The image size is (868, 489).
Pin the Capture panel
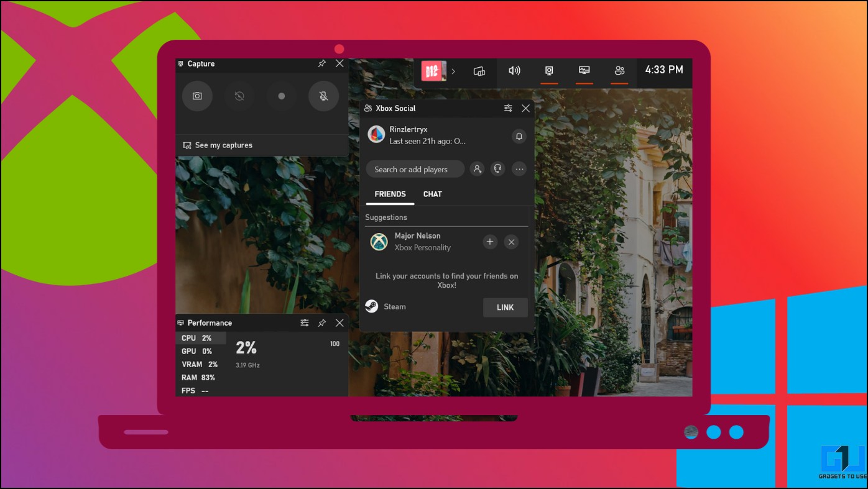[321, 63]
